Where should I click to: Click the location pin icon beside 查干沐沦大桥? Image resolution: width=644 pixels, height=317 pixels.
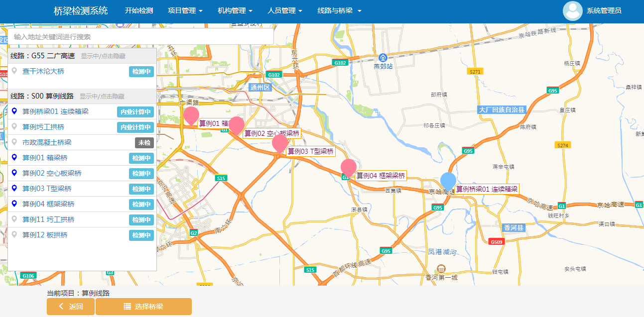14,71
